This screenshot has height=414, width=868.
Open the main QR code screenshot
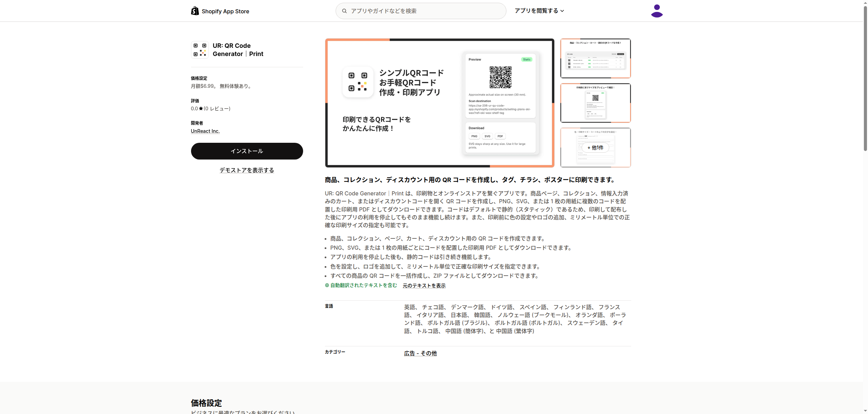point(439,103)
